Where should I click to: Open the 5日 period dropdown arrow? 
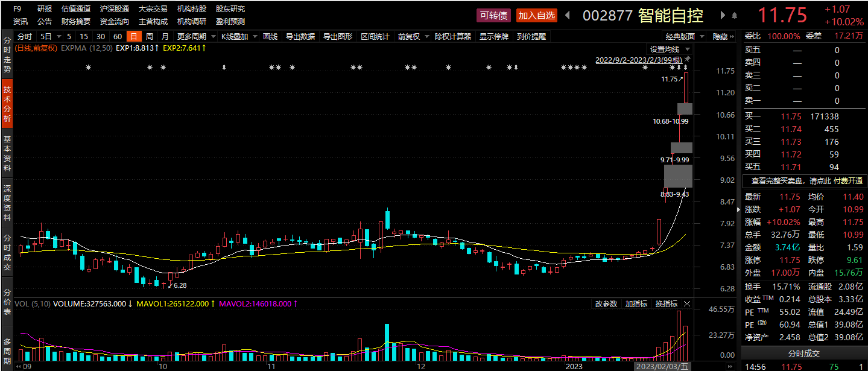(60, 36)
